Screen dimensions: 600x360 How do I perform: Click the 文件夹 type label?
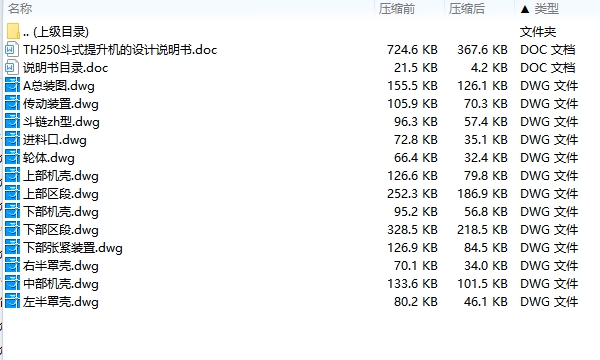538,32
